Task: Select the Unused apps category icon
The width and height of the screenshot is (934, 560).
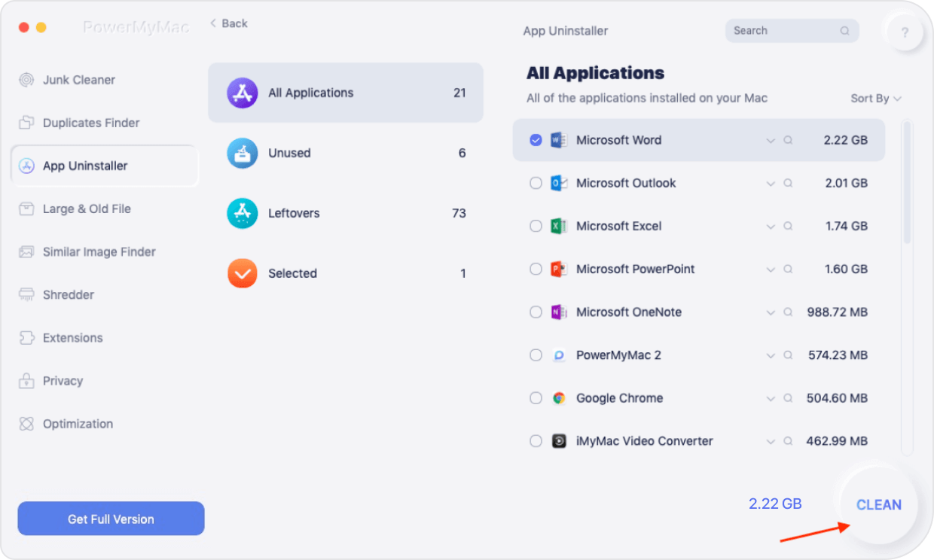Action: point(242,154)
